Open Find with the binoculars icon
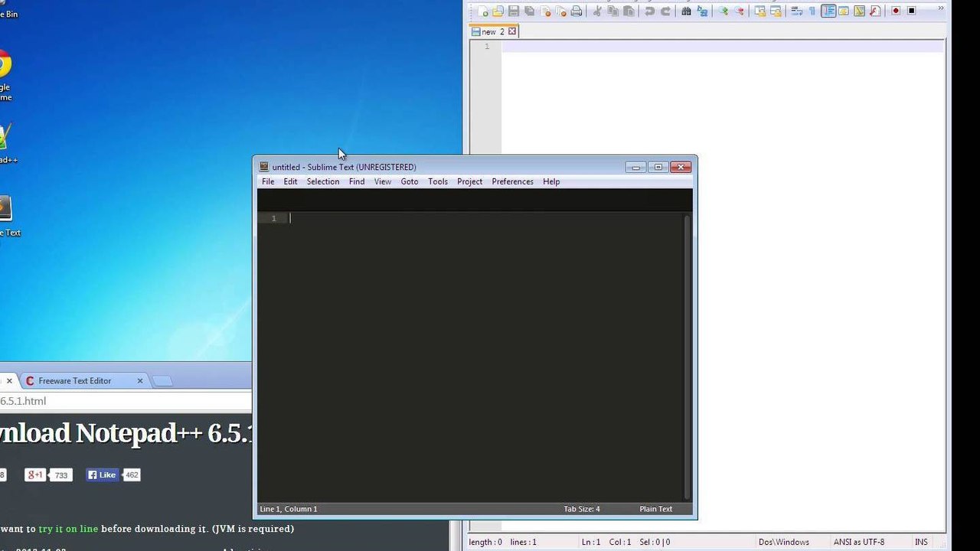980x551 pixels. click(x=686, y=11)
